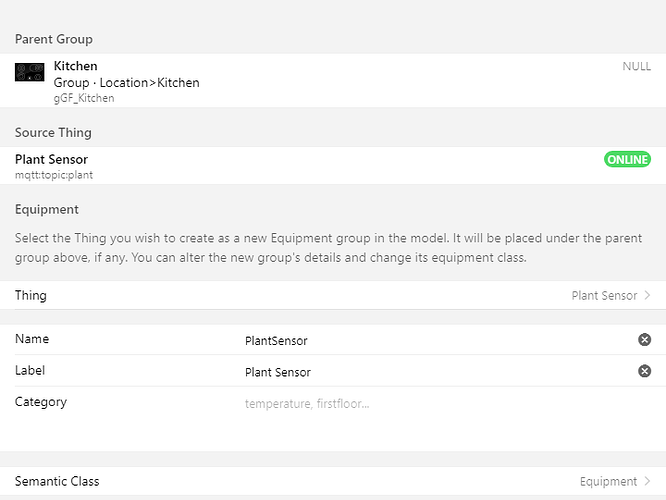The image size is (666, 500).
Task: Click the Equipment section header
Action: (x=47, y=210)
